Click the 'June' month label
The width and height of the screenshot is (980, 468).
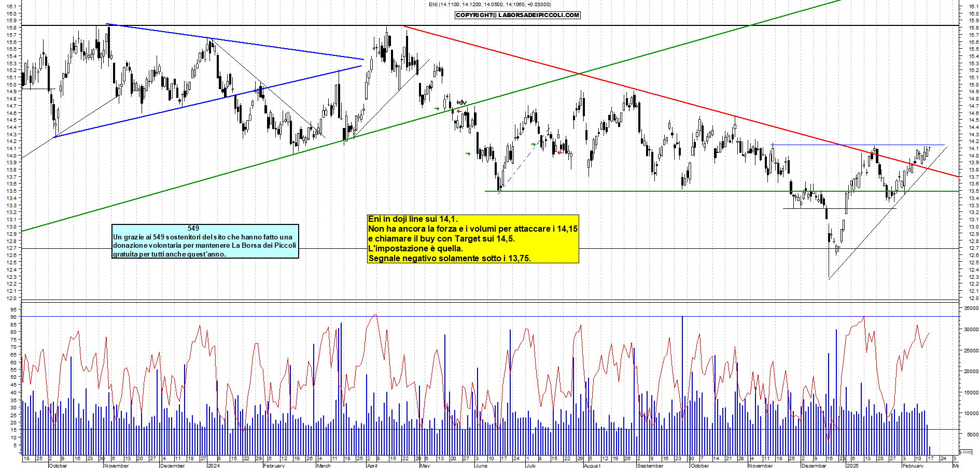click(x=481, y=465)
